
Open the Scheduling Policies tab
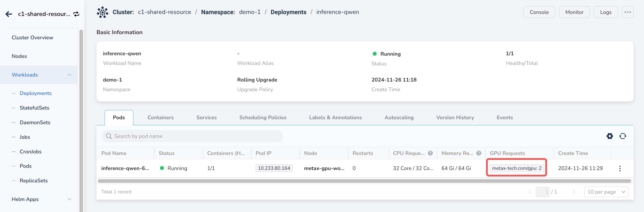point(263,118)
